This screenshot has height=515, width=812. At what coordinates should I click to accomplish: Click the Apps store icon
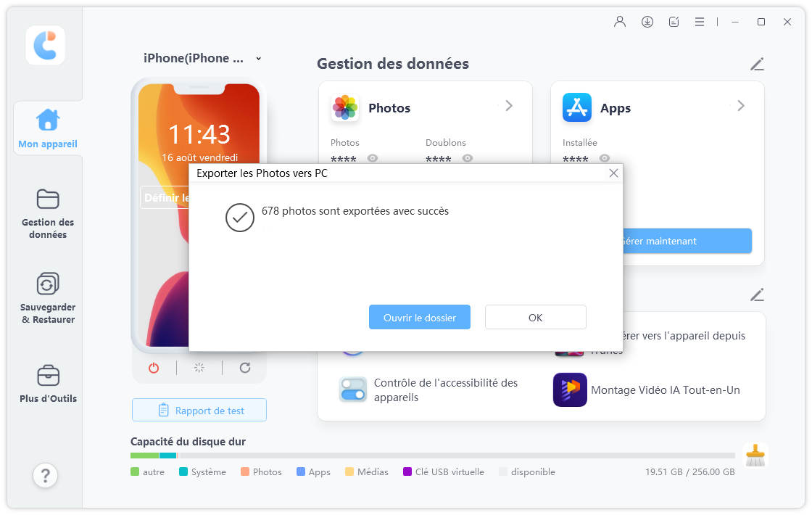click(577, 108)
